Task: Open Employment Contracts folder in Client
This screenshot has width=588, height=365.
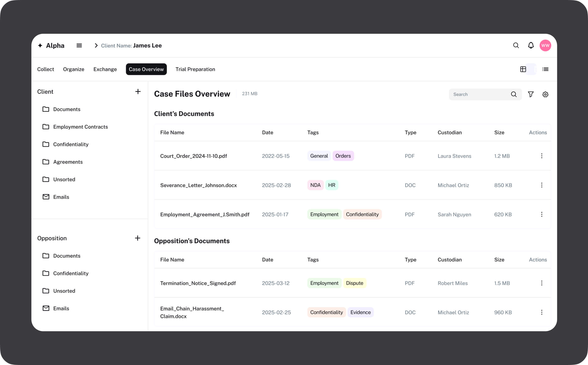Action: tap(80, 127)
